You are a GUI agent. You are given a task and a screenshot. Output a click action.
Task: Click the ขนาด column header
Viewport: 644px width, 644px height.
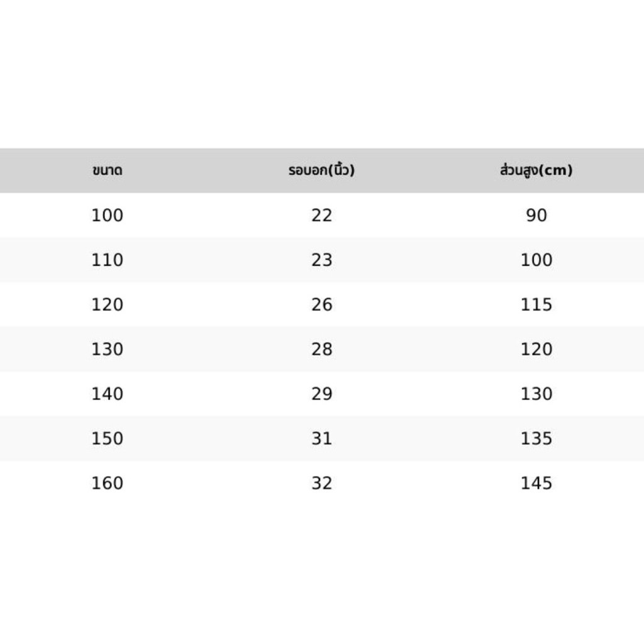[107, 170]
